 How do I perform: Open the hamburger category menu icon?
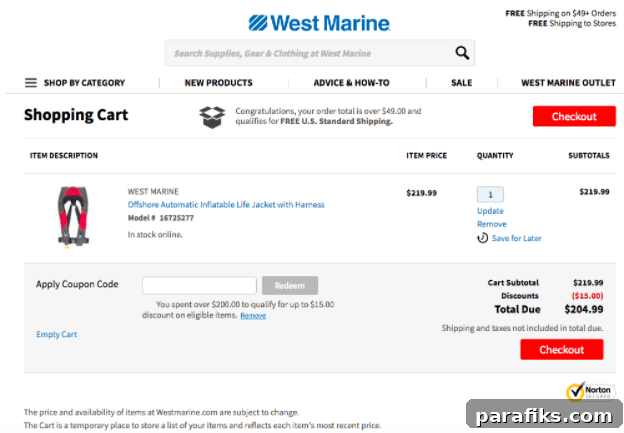coord(31,83)
